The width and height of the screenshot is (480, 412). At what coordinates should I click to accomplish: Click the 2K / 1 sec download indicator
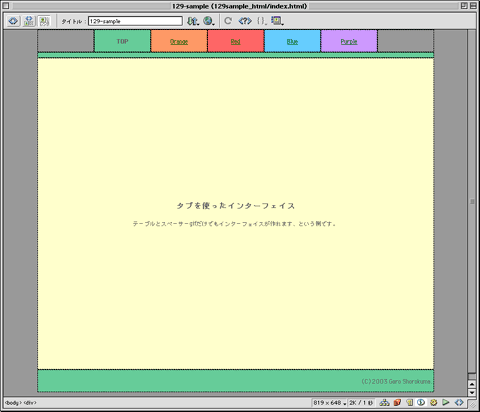[x=361, y=403]
